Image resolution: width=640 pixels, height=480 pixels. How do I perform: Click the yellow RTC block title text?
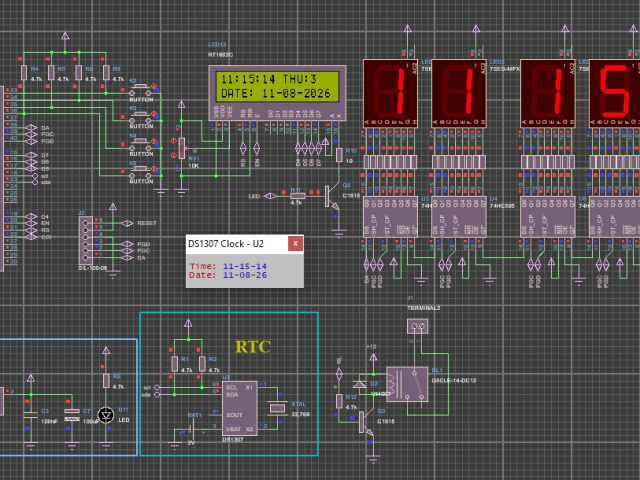[253, 347]
